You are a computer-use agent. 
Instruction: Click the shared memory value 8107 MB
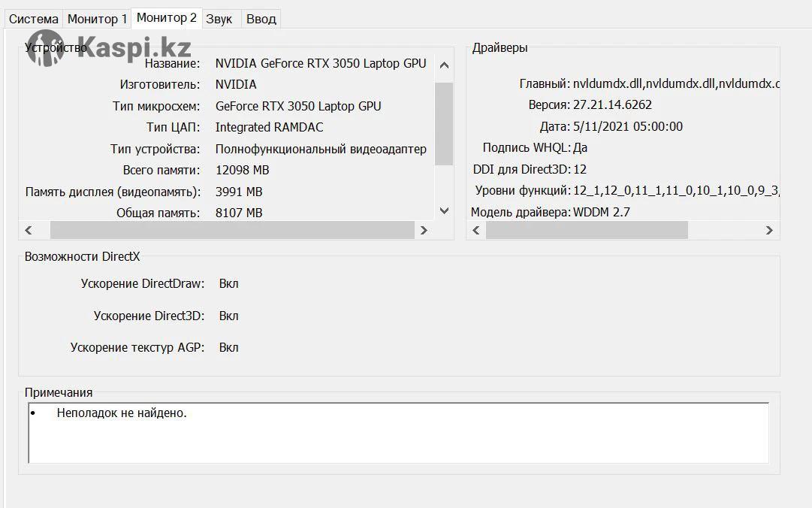tap(239, 213)
